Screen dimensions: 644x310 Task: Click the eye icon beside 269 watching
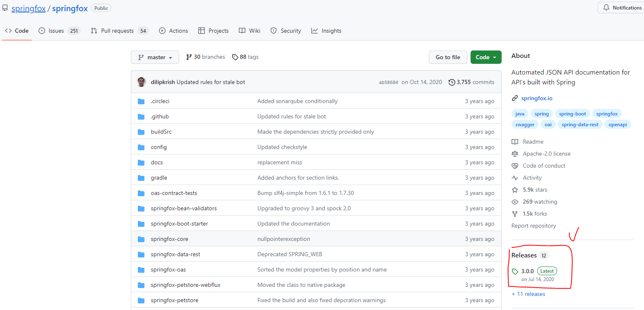tap(515, 202)
